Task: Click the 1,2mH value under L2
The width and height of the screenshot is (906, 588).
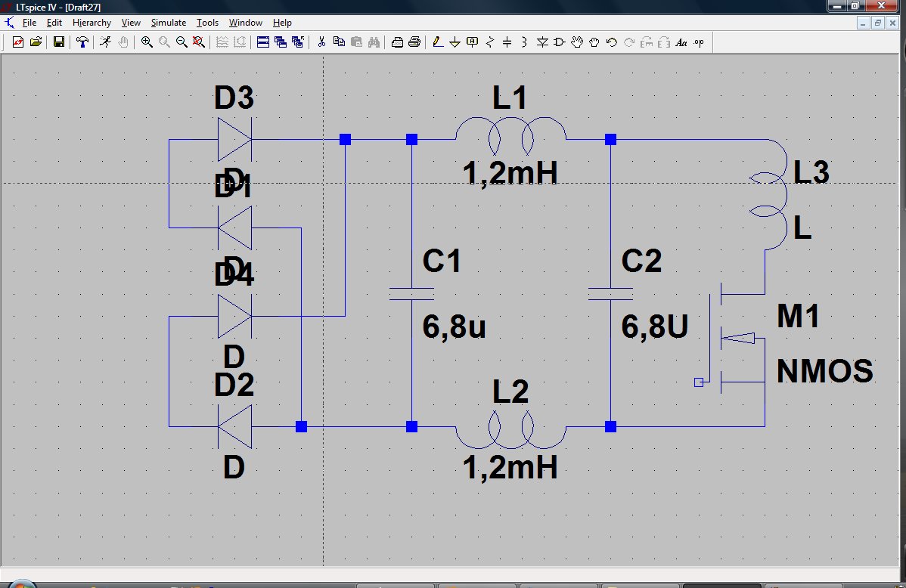Action: click(510, 467)
